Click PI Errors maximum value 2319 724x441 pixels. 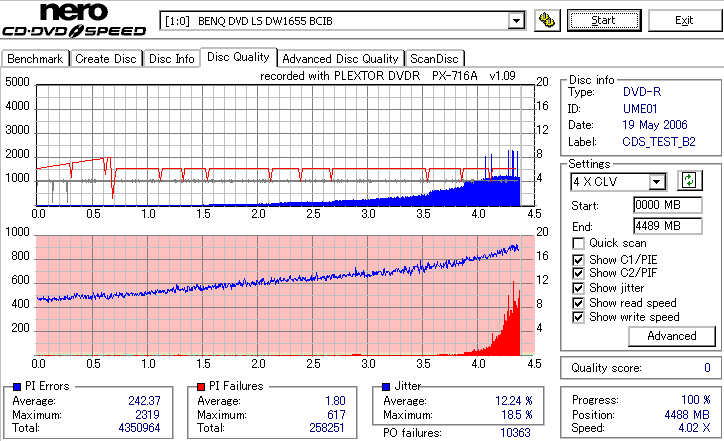click(x=147, y=415)
